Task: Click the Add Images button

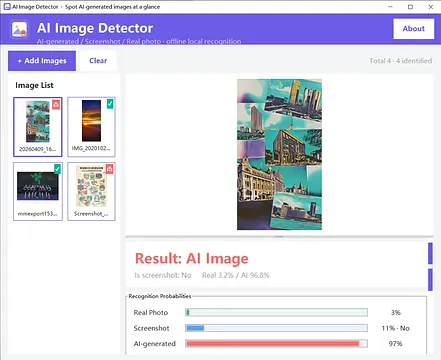Action: [x=42, y=61]
